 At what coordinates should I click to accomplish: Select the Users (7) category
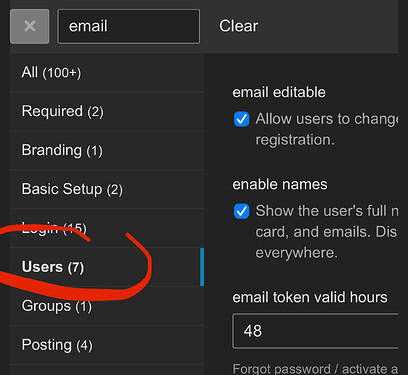click(107, 267)
